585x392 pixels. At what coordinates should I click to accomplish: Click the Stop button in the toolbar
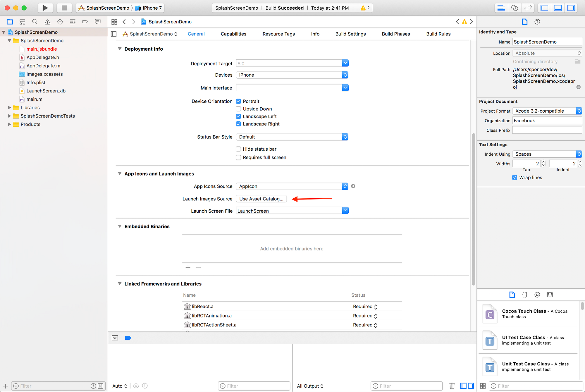64,8
